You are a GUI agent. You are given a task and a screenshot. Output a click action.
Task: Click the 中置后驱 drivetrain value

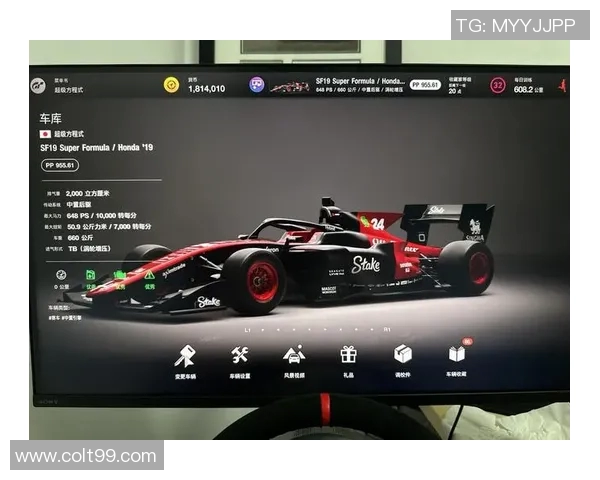click(x=79, y=204)
